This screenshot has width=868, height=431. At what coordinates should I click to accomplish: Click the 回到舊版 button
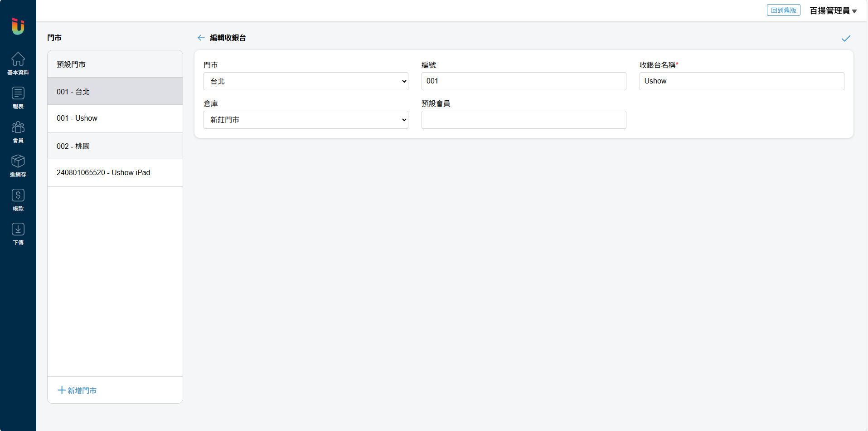coord(783,10)
